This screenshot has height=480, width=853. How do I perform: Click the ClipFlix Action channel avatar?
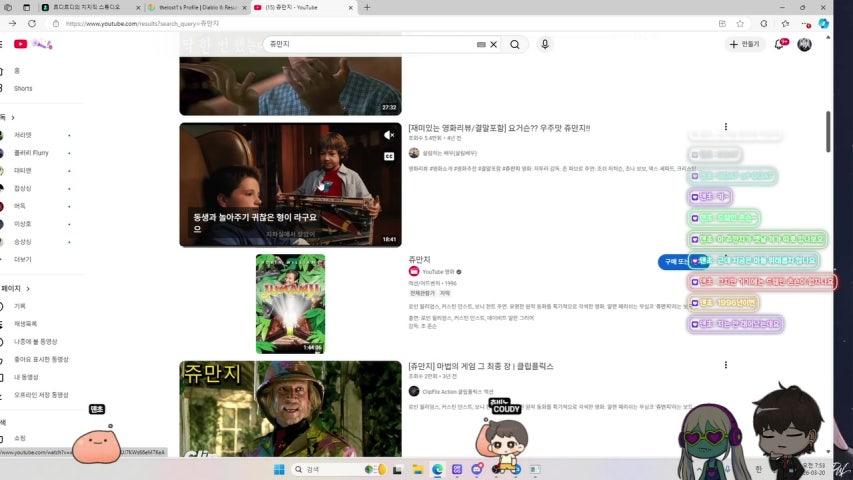click(x=414, y=391)
